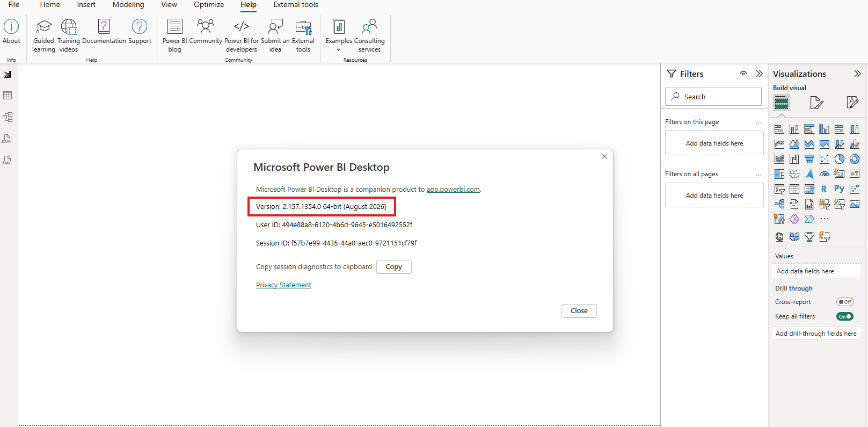This screenshot has width=868, height=427.
Task: Toggle Cross-report drill through switch
Action: coord(845,302)
